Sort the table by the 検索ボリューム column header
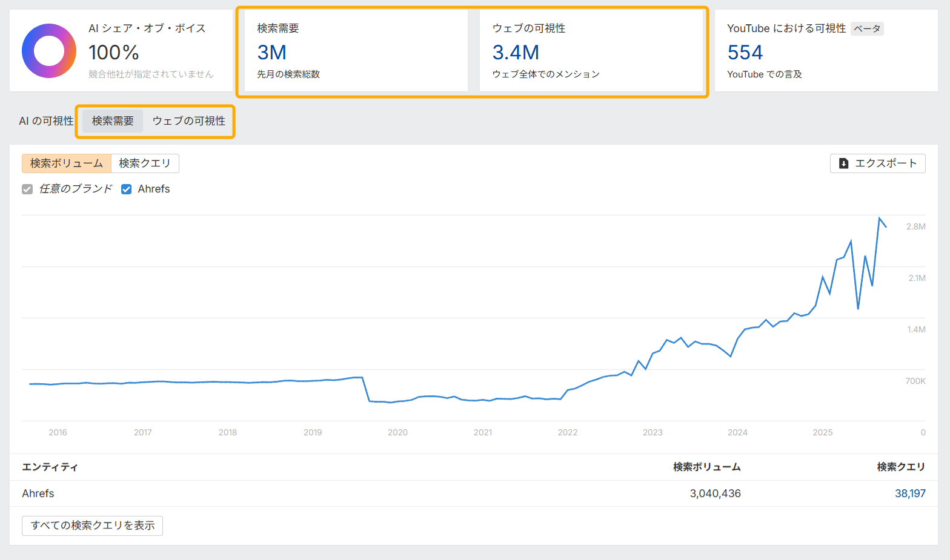This screenshot has width=950, height=560. coord(706,467)
